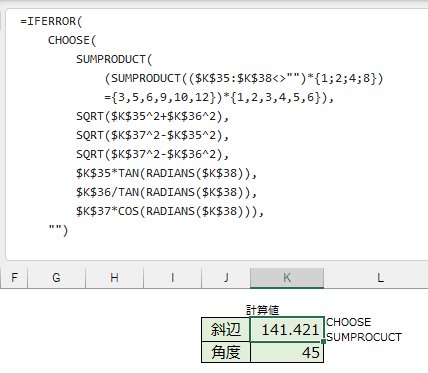The width and height of the screenshot is (428, 373).
Task: Click $K$35*TAN(RADIANS($K$38)) formula line
Action: [166, 173]
